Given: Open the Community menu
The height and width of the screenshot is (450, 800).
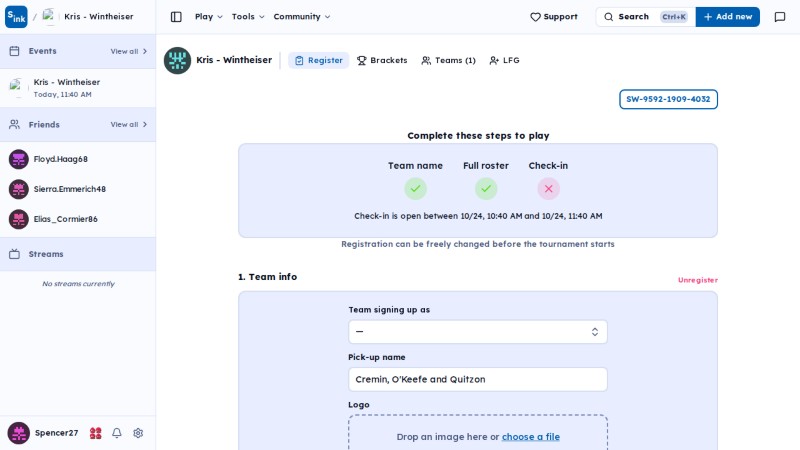Looking at the screenshot, I should click(302, 17).
